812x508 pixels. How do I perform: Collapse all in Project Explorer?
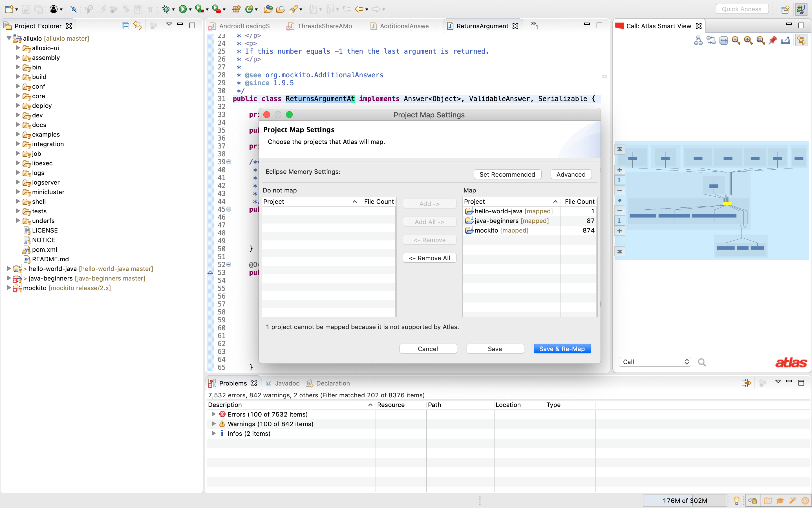pos(125,25)
